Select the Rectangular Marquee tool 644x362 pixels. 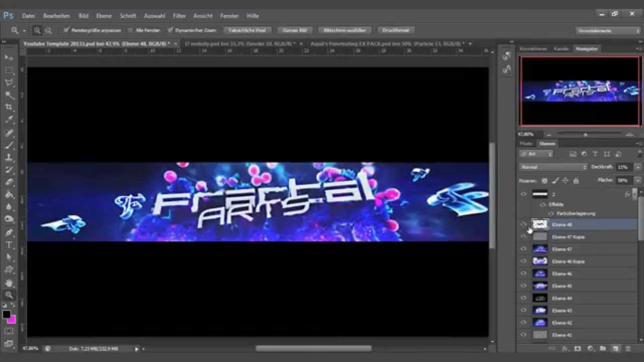pyautogui.click(x=9, y=70)
